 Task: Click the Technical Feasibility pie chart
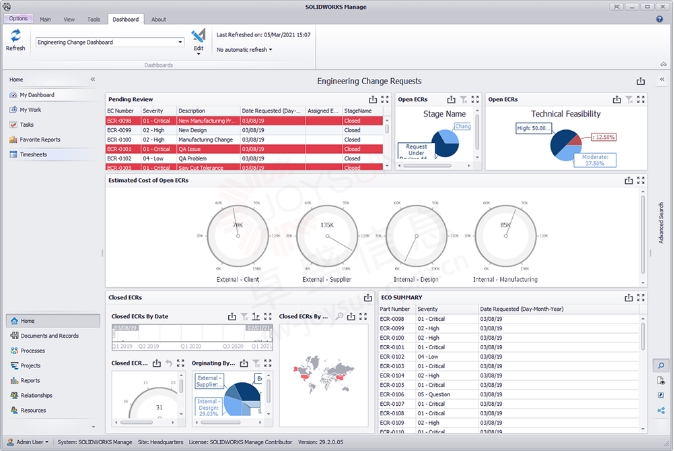[566, 145]
